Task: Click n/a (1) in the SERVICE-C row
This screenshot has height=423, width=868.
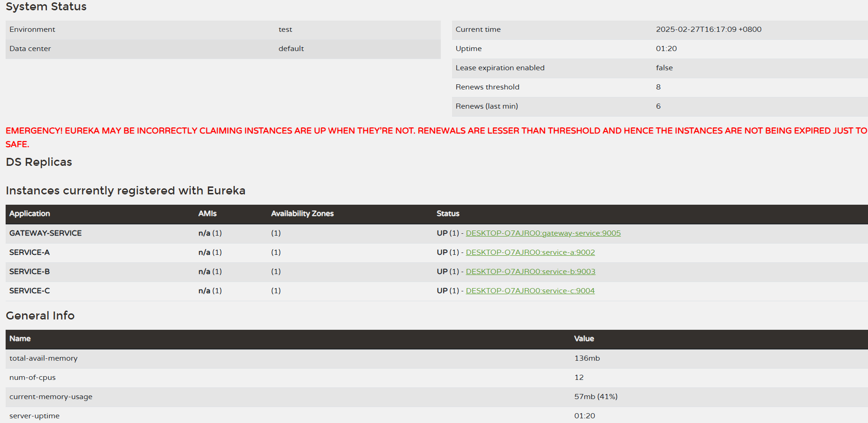Action: tap(210, 291)
